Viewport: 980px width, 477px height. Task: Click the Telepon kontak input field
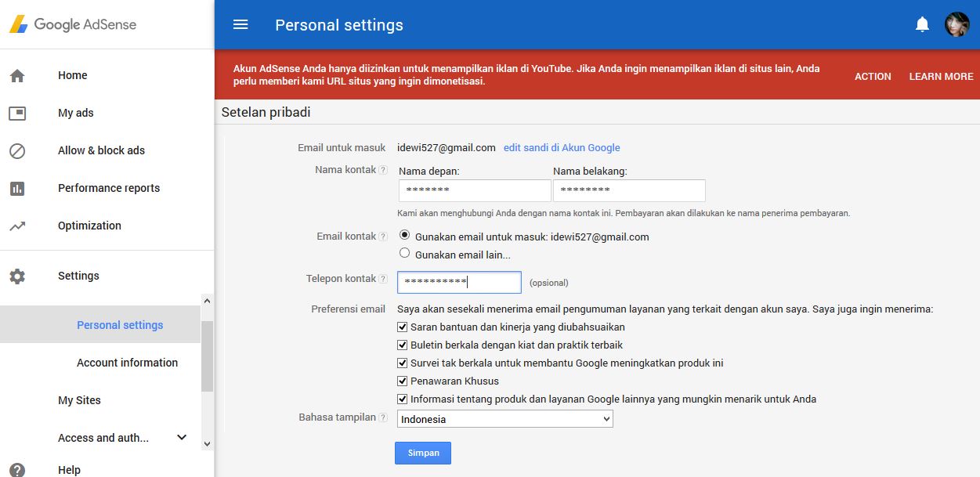tap(458, 282)
